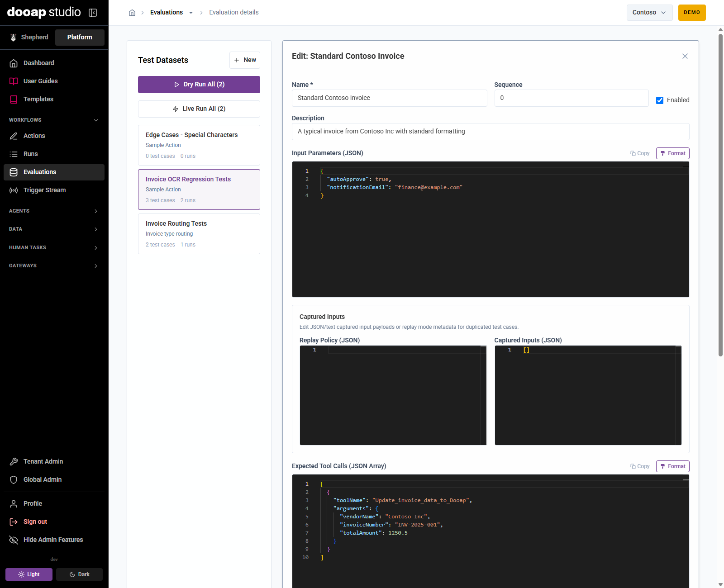
Task: Click the home breadcrumb icon
Action: point(132,13)
